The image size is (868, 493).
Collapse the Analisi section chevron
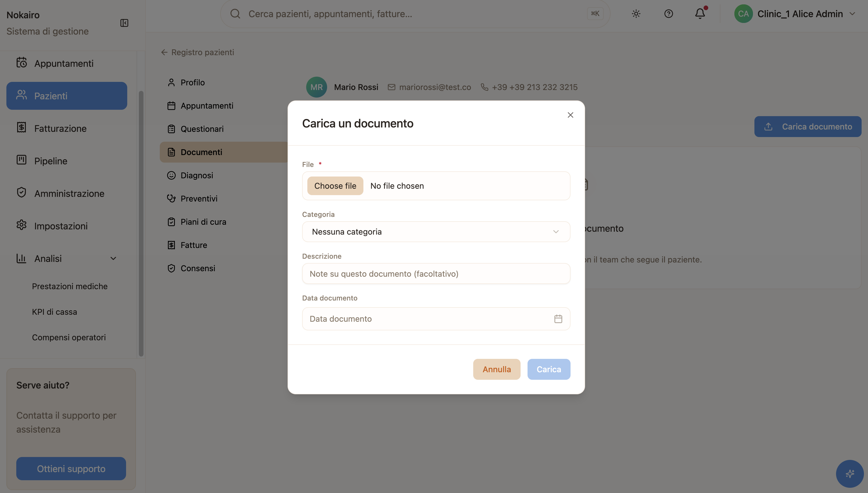(x=113, y=258)
